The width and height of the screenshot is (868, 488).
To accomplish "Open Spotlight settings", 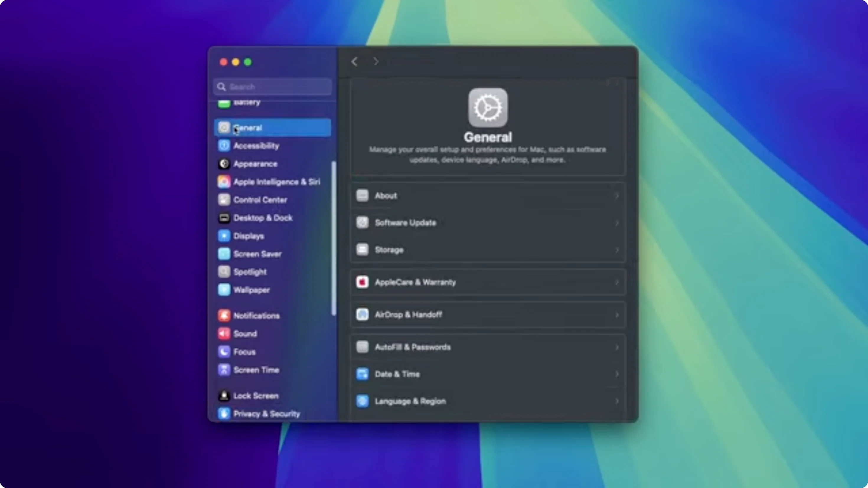I will 224,272.
